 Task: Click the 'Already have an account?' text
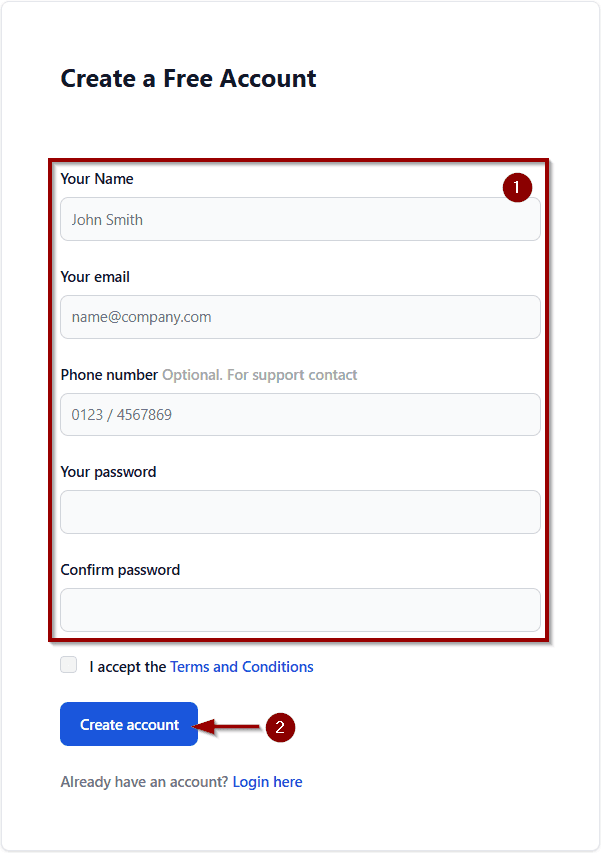point(144,782)
